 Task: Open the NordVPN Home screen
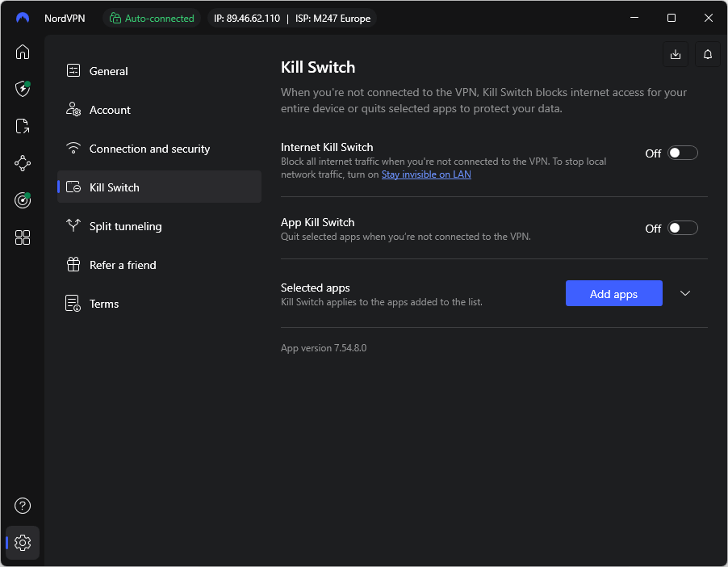[22, 52]
